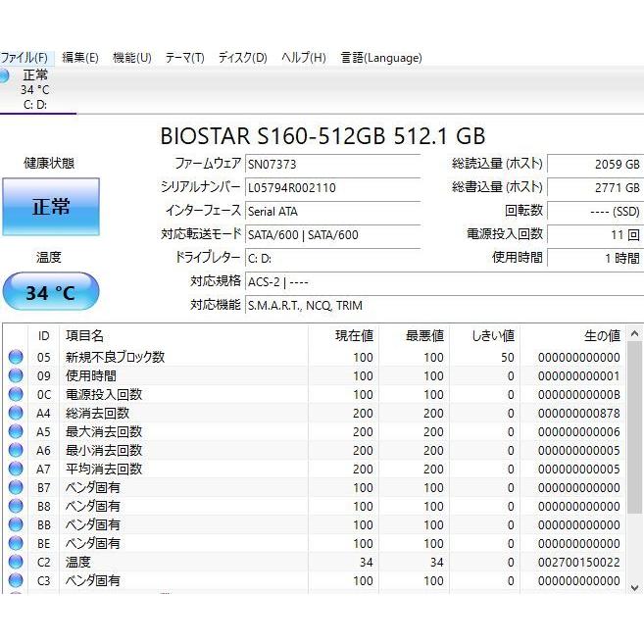The width and height of the screenshot is (644, 644).
Task: Click status icon for attribute B7 row
Action: 16,487
